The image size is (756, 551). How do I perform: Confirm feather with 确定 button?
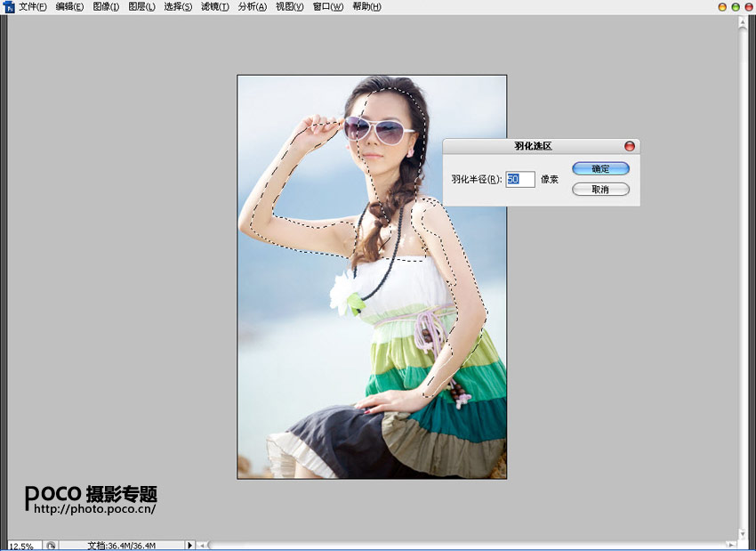coord(600,168)
